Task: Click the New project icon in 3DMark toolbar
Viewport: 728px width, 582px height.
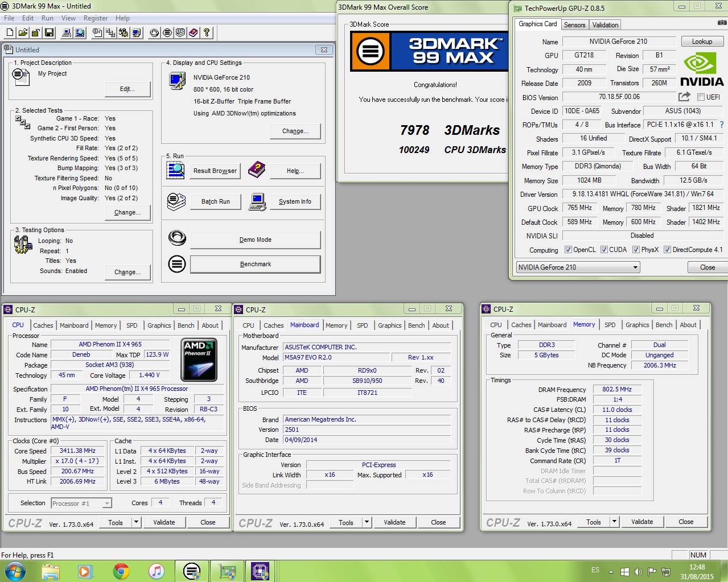Action: [10, 33]
